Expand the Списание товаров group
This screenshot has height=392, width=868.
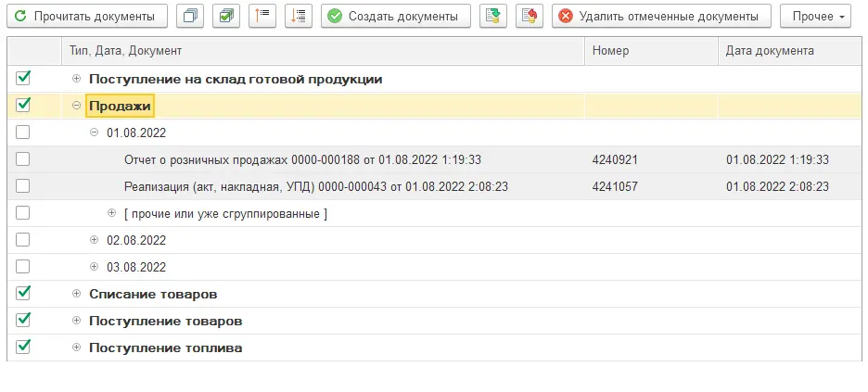coord(77,294)
